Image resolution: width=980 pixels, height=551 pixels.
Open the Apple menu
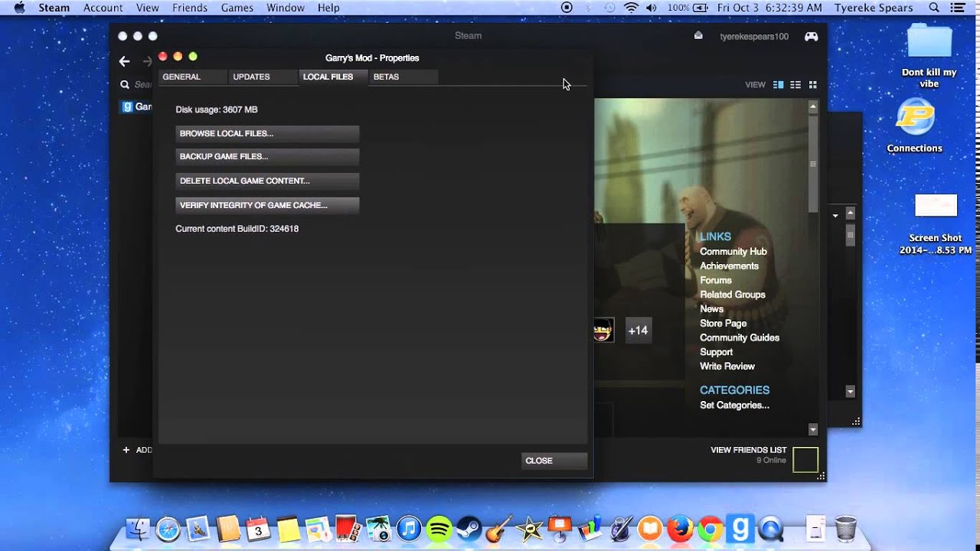(19, 8)
